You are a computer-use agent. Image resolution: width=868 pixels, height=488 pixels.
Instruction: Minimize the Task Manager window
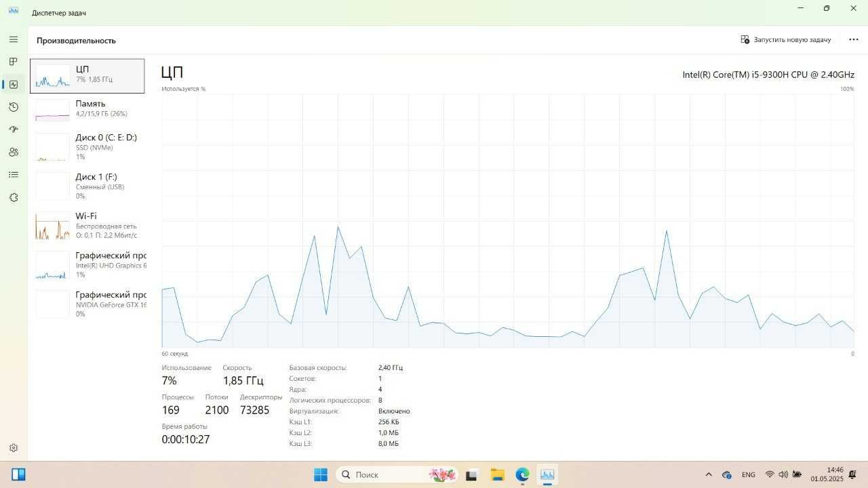point(801,8)
